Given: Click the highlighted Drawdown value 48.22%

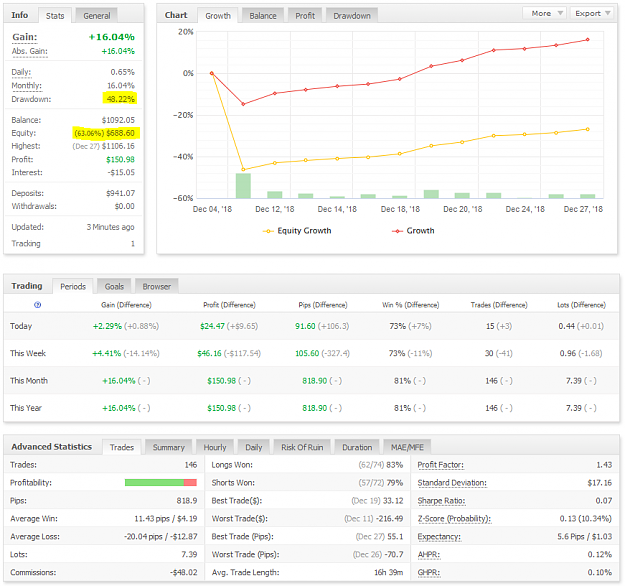Looking at the screenshot, I should [120, 99].
